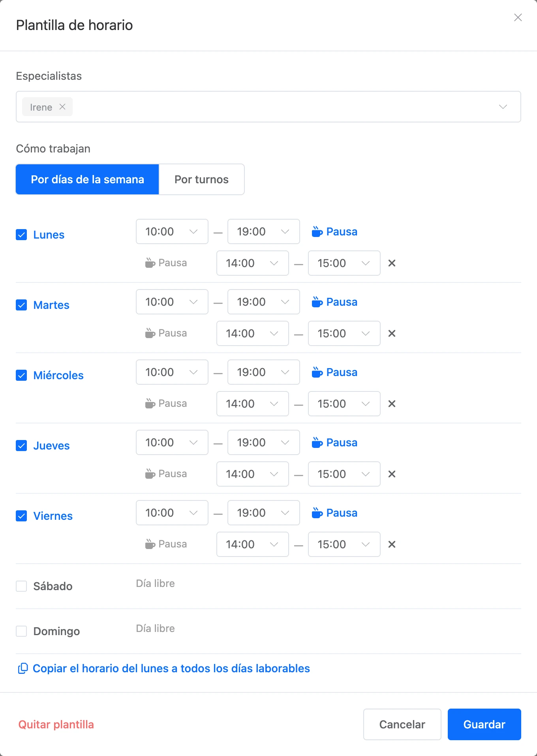
Task: Delete the Viernes pause interval
Action: pyautogui.click(x=392, y=544)
